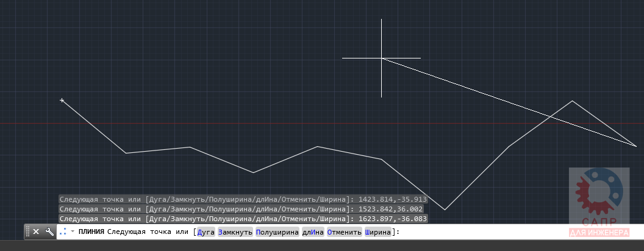Open command line customization wrench icon

[49, 232]
